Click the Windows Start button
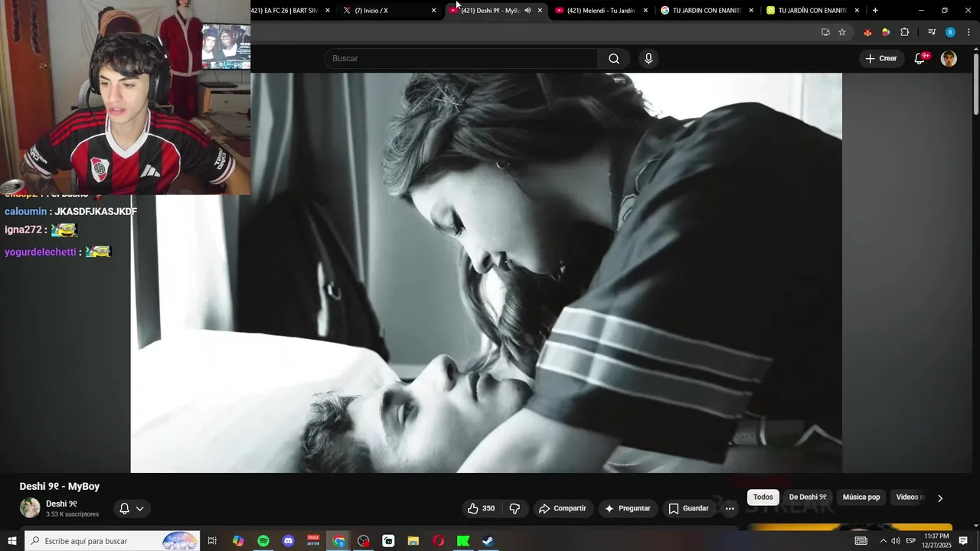Screen dimensions: 980x551 [x=12, y=541]
